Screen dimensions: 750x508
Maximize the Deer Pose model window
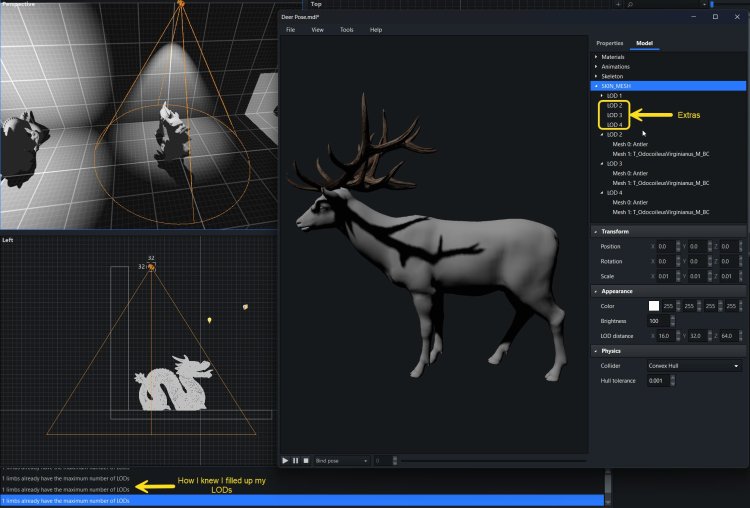click(714, 16)
